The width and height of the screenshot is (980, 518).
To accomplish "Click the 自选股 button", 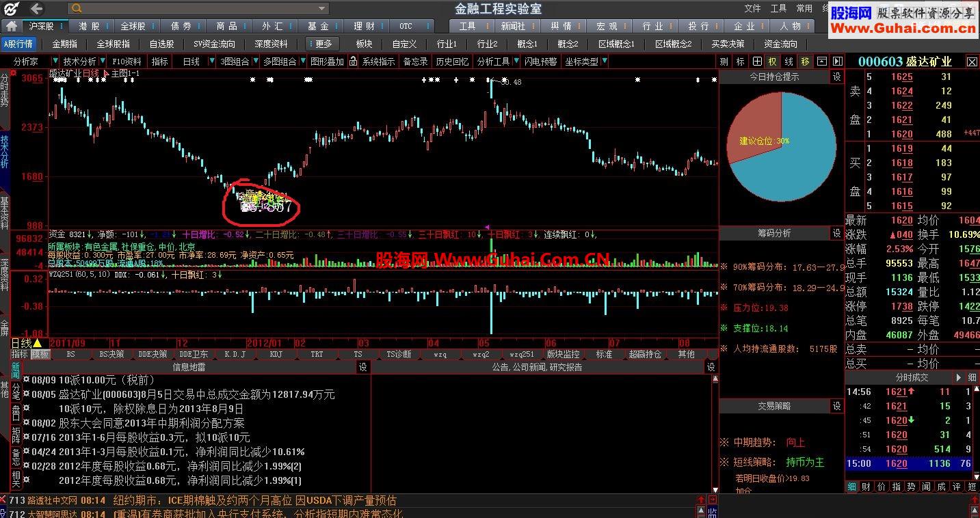I will (x=161, y=44).
